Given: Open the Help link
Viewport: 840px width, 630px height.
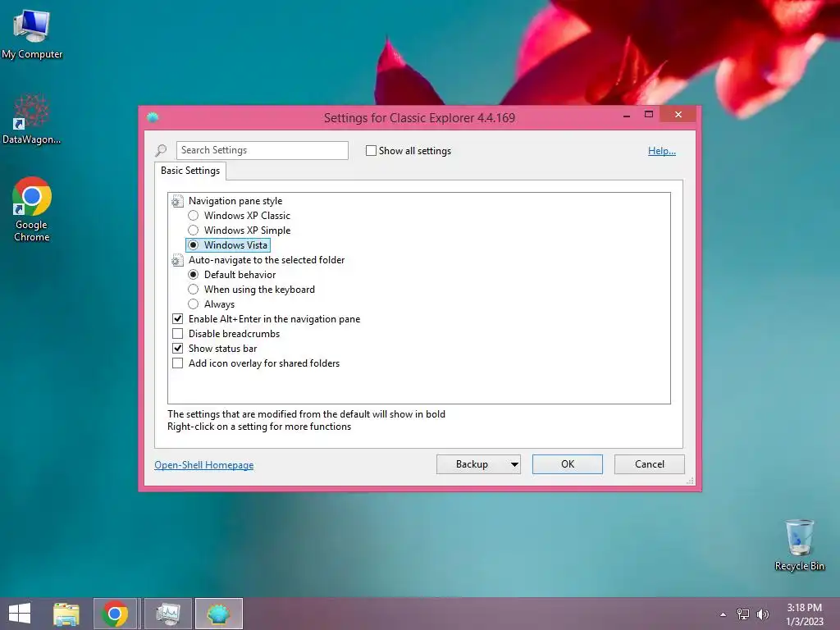Looking at the screenshot, I should click(x=662, y=151).
